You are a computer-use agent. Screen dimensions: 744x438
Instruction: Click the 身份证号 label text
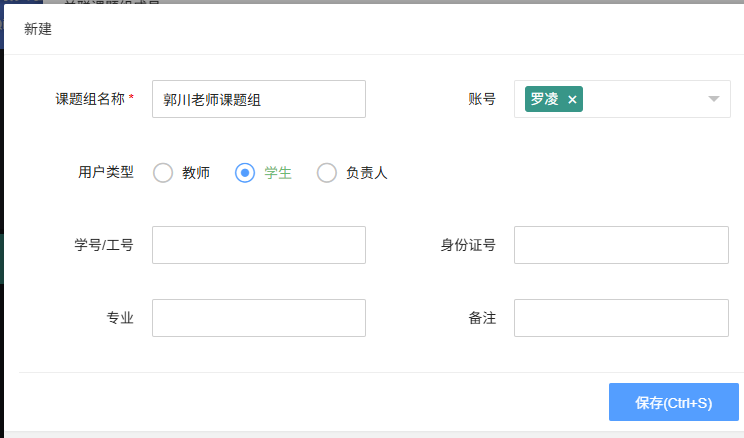click(468, 245)
